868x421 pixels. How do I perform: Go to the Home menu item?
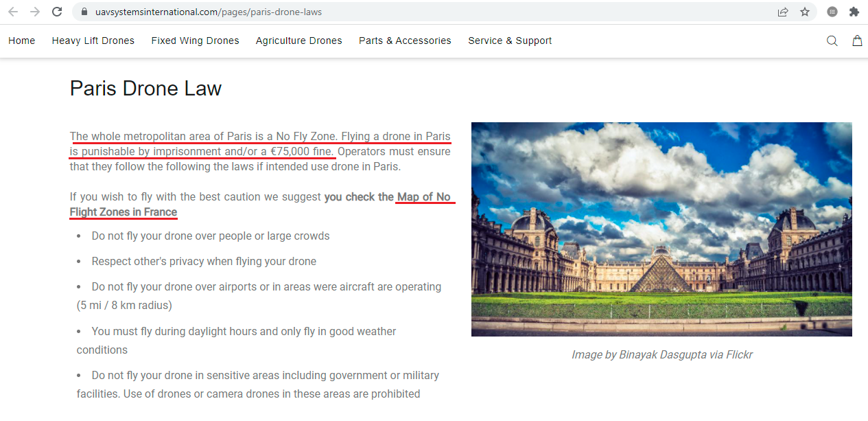(x=22, y=41)
